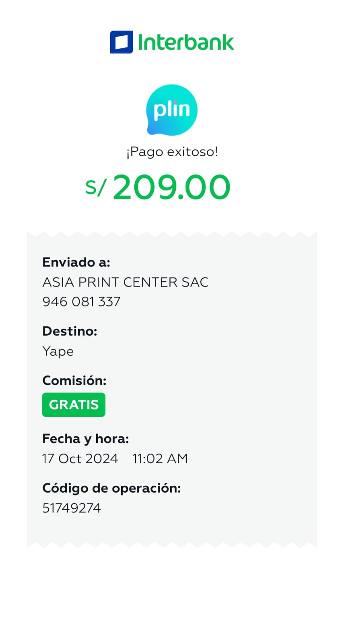The width and height of the screenshot is (344, 644).
Task: Click the 209.00 payment amount
Action: coord(171,187)
